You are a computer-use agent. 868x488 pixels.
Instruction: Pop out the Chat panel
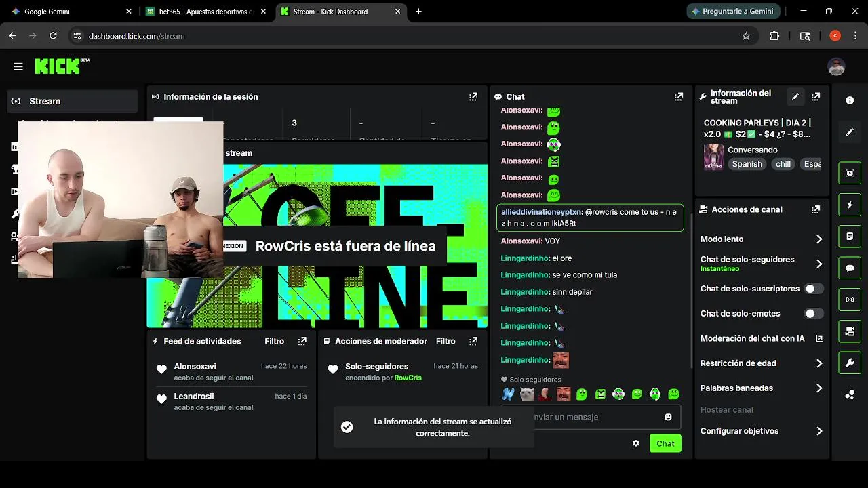679,97
